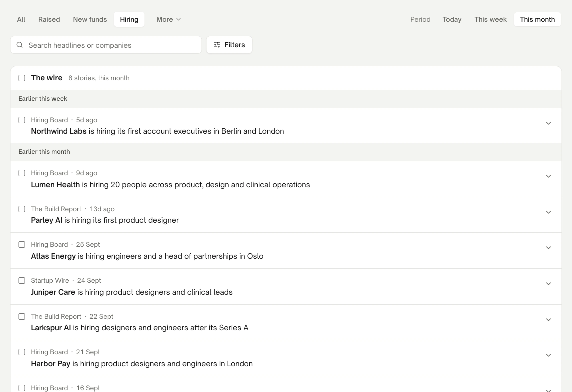
Task: Select the Harbor Pay story checkbox
Action: [x=22, y=352]
